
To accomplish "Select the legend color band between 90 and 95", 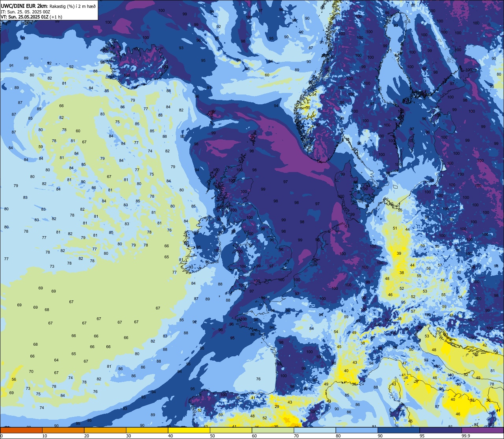I will [x=398, y=430].
